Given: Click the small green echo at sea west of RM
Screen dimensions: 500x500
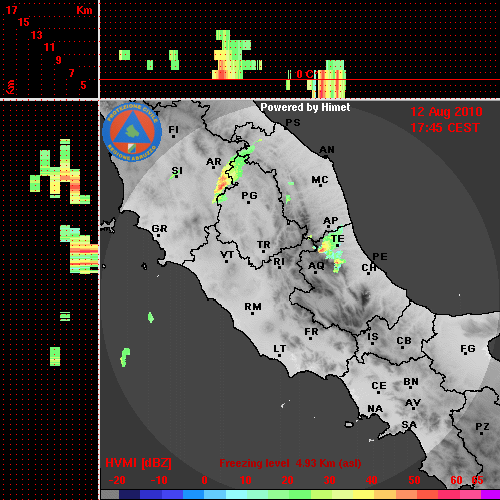Looking at the screenshot, I should click(151, 317).
